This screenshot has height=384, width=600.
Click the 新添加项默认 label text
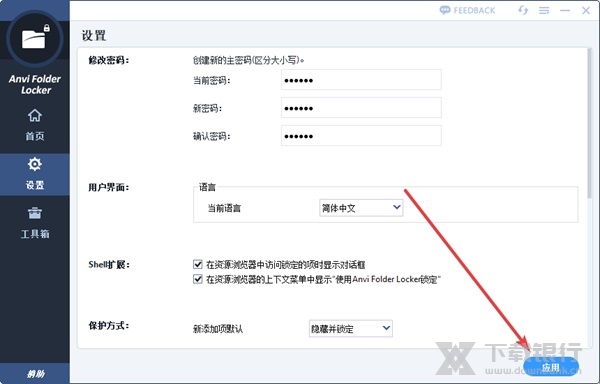tap(218, 329)
